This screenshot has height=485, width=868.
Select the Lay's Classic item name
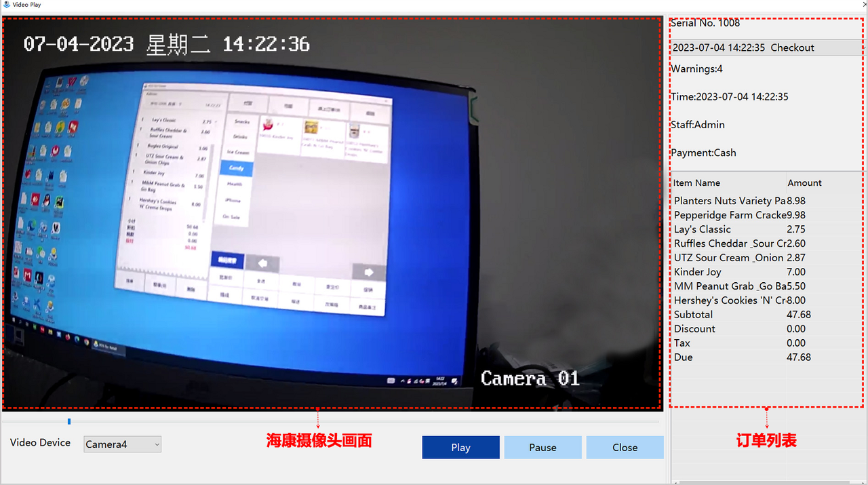[703, 229]
